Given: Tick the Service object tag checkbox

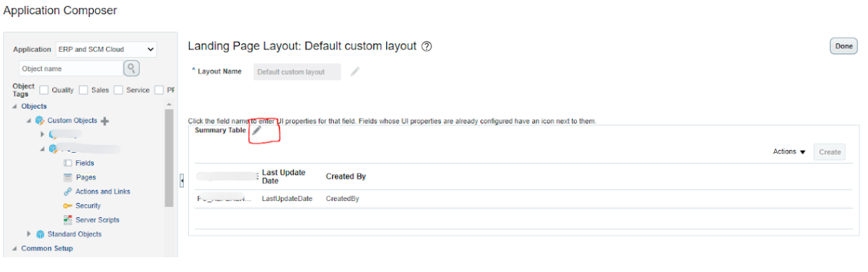Looking at the screenshot, I should coord(119,90).
